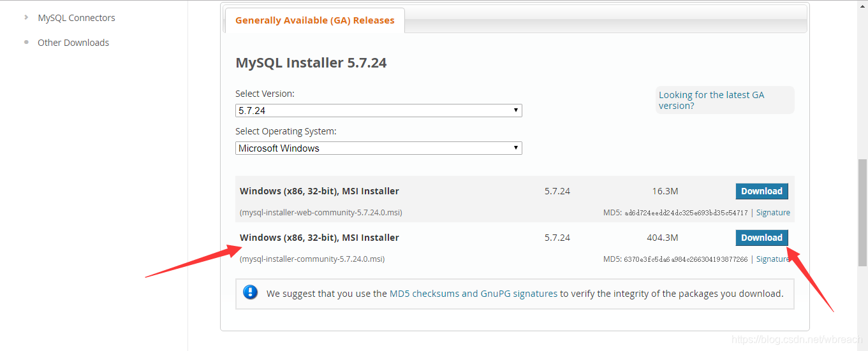Click MD5 hash ad6d724eedd24dc325e693bd35c54717
868x351 pixels.
point(686,213)
